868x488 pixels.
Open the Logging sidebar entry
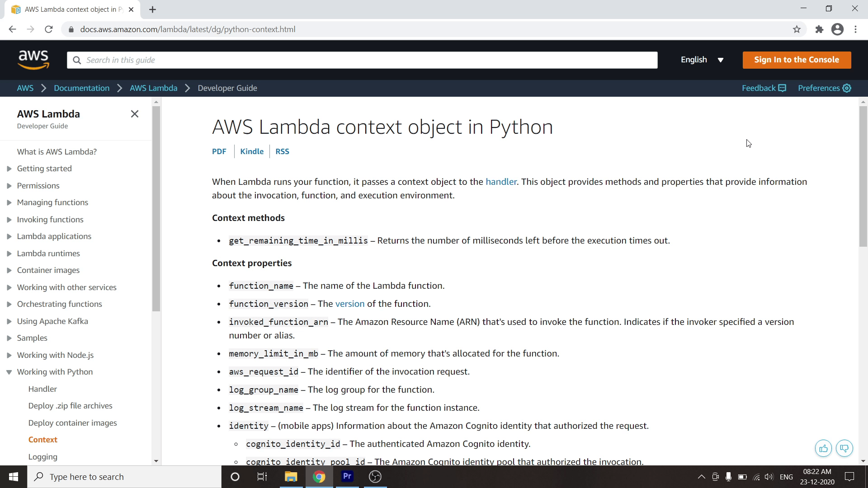pyautogui.click(x=42, y=456)
